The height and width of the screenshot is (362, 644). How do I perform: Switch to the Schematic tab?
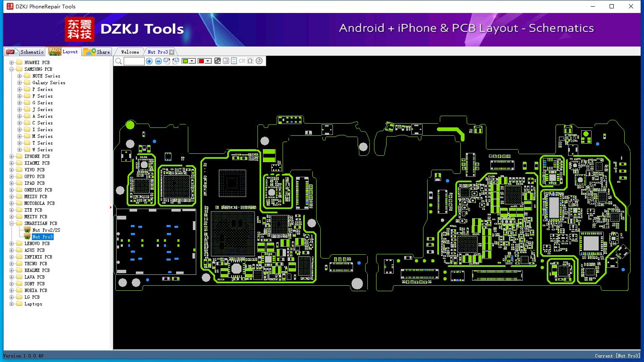[x=25, y=52]
